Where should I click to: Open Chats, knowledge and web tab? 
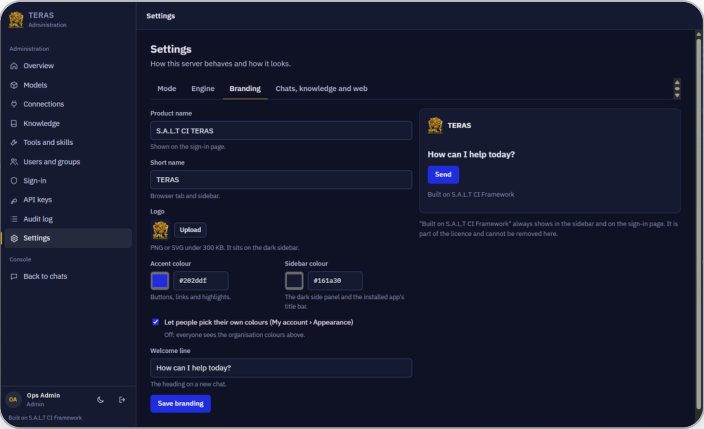pyautogui.click(x=321, y=88)
